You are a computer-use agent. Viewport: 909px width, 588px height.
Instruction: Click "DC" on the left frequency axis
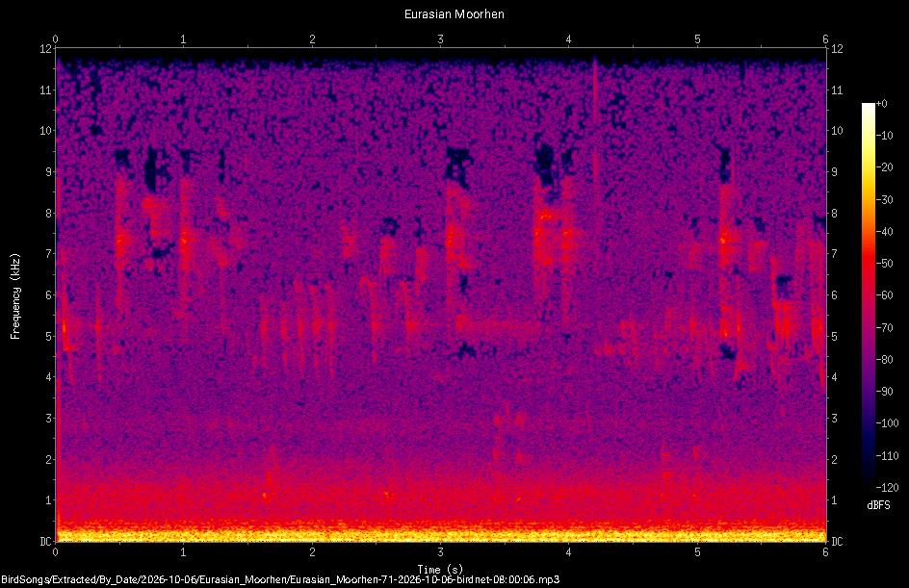tap(45, 542)
